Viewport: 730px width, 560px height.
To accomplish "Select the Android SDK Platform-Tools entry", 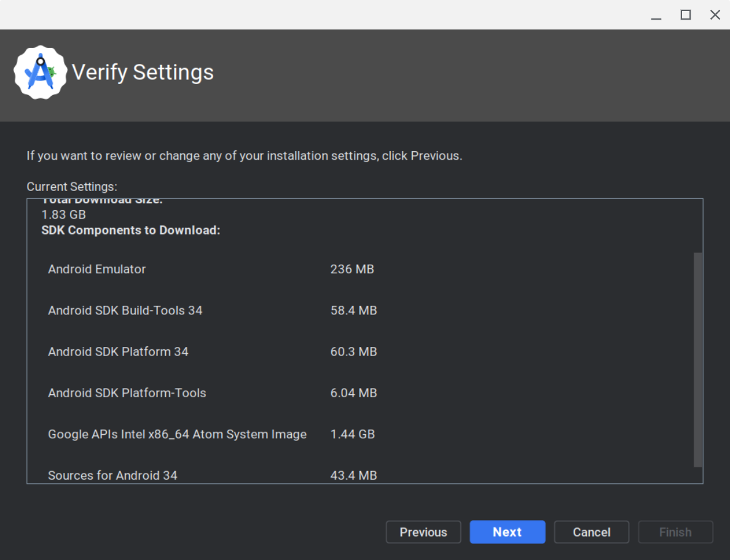I will 127,393.
